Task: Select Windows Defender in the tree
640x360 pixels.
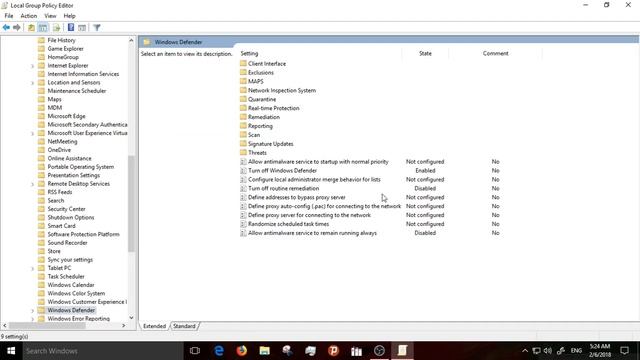Action: pyautogui.click(x=71, y=310)
